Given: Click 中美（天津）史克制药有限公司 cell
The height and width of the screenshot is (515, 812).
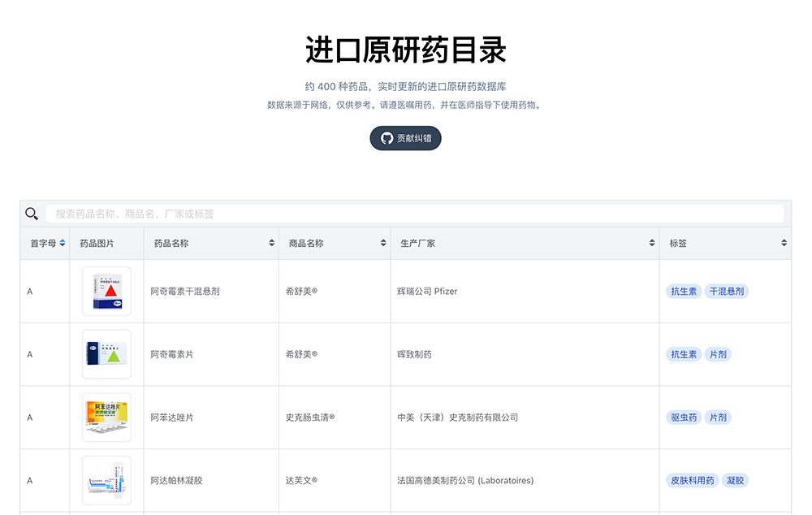Looking at the screenshot, I should point(525,417).
